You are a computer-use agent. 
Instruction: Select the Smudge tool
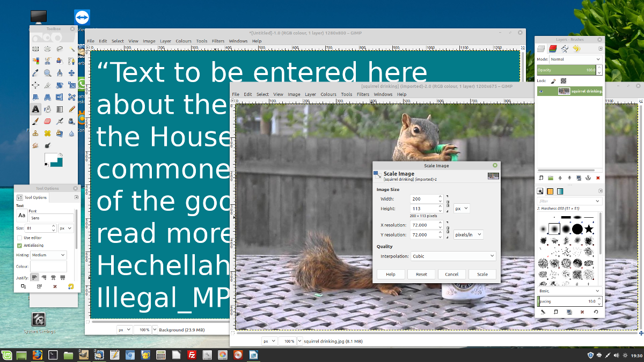35,145
